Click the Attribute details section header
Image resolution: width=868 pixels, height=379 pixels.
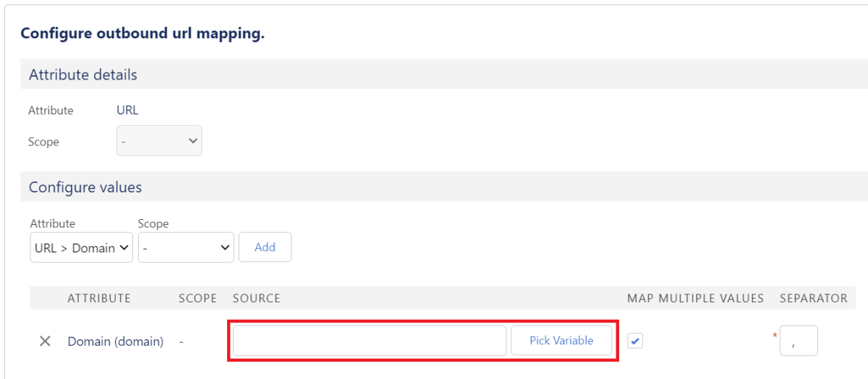83,74
